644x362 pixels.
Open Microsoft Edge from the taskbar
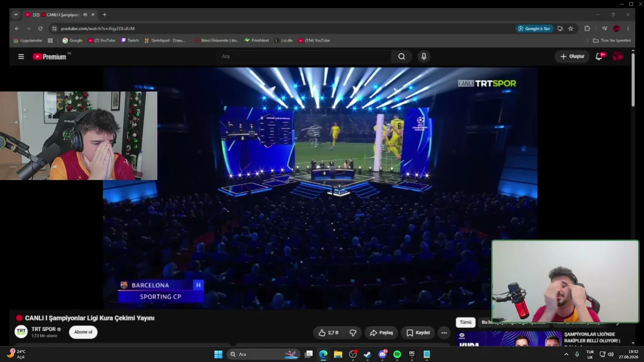click(x=324, y=354)
